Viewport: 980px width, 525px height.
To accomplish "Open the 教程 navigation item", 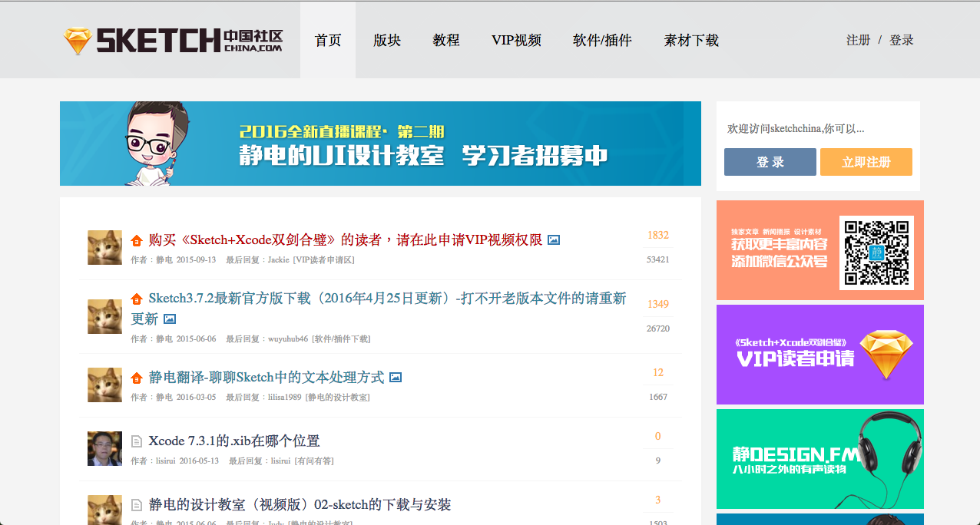I will point(446,40).
